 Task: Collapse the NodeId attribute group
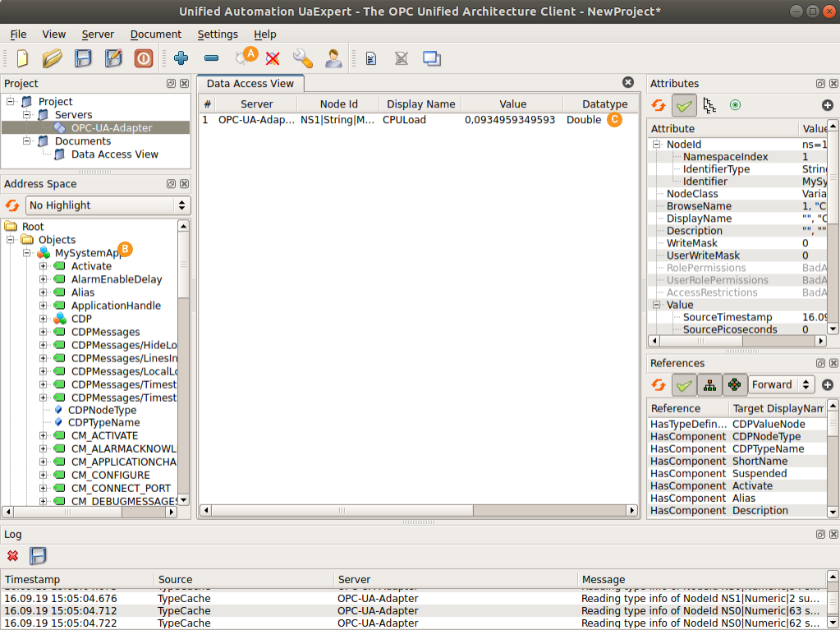pos(657,145)
